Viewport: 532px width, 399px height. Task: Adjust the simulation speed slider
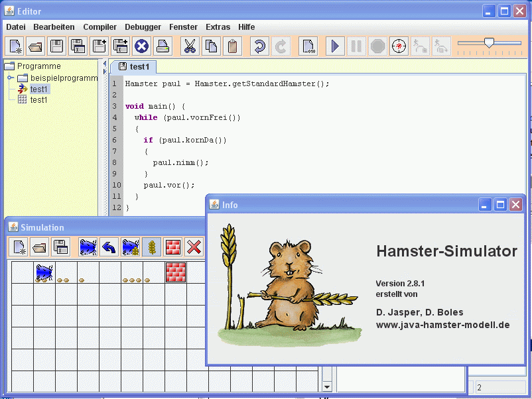tap(489, 43)
